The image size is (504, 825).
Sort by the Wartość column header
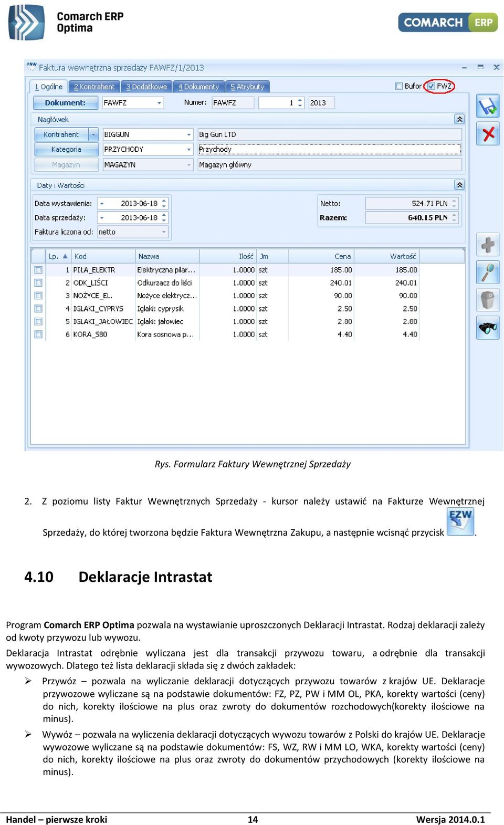click(x=386, y=256)
